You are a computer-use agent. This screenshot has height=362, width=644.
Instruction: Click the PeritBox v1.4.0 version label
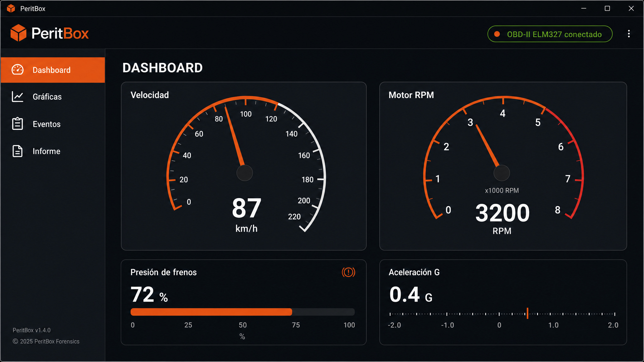31,330
